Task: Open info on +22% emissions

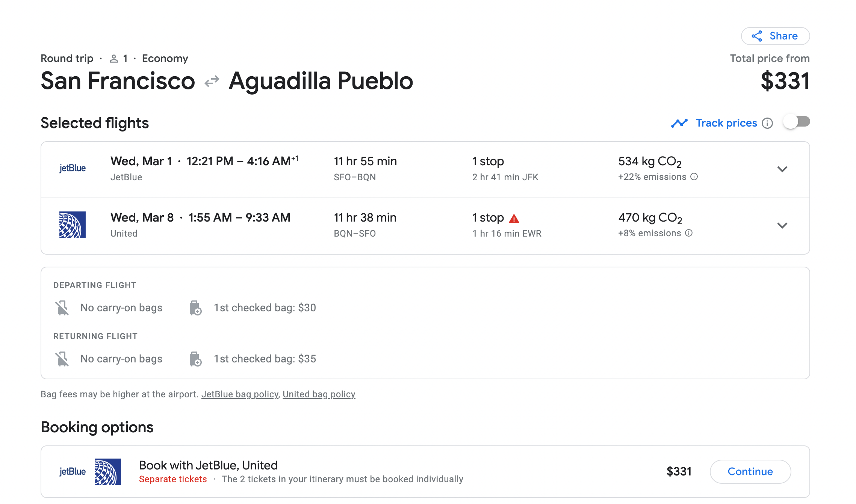Action: [x=694, y=177]
